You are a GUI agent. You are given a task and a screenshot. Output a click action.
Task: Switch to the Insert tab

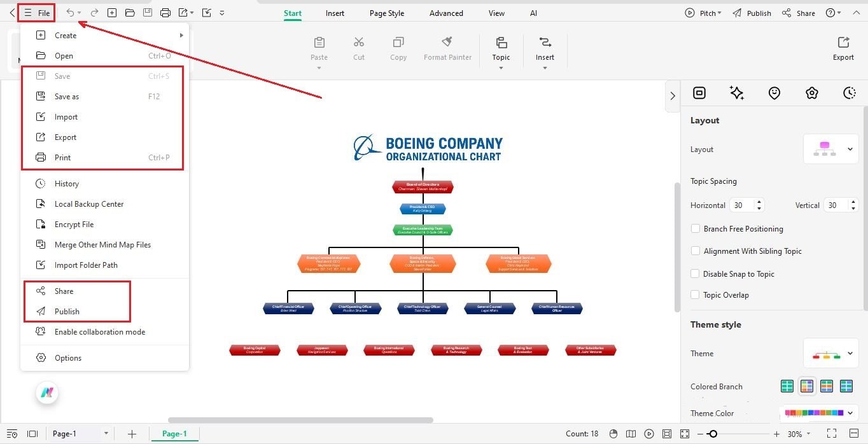click(x=335, y=13)
